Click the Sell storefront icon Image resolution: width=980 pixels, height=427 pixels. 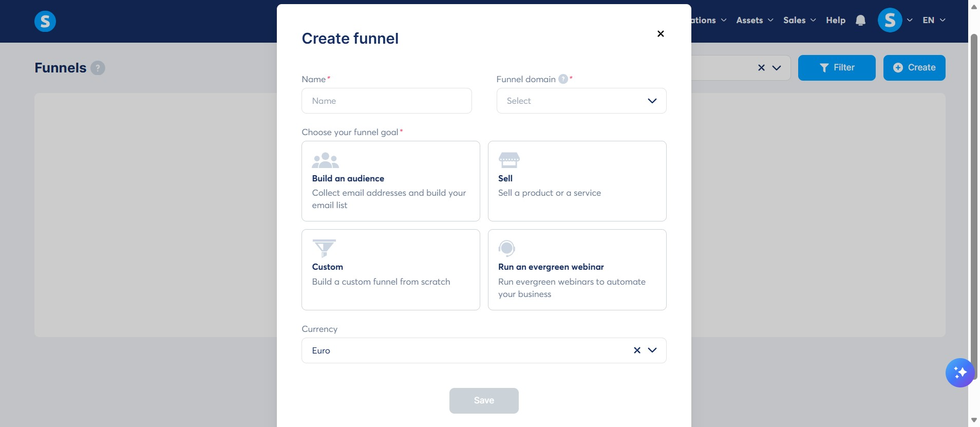click(x=509, y=160)
